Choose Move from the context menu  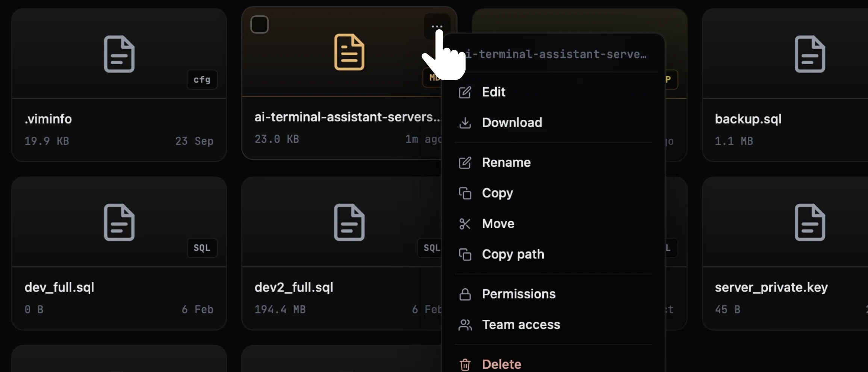553,224
